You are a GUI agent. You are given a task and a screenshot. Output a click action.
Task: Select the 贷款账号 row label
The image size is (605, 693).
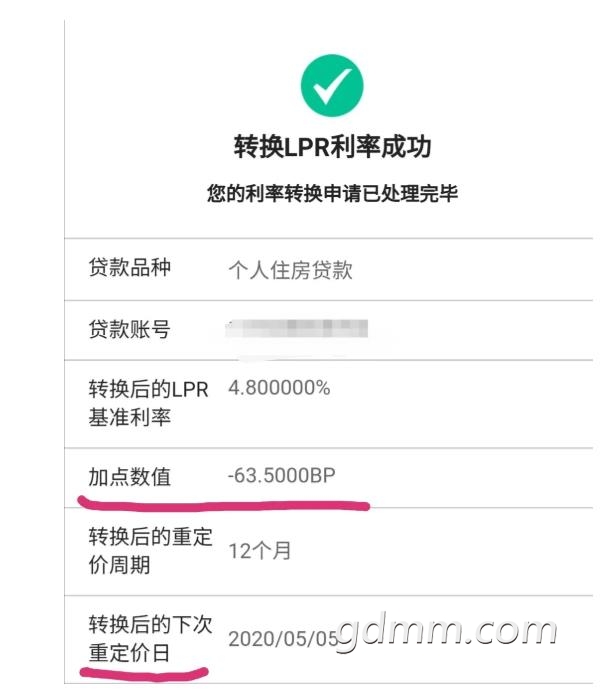[130, 329]
